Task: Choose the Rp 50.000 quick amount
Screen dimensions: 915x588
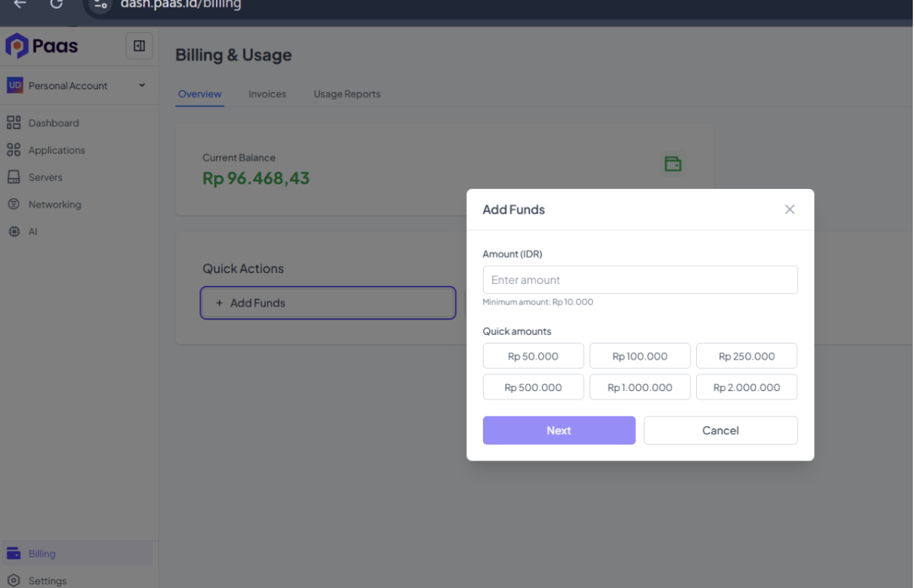Action: point(533,356)
